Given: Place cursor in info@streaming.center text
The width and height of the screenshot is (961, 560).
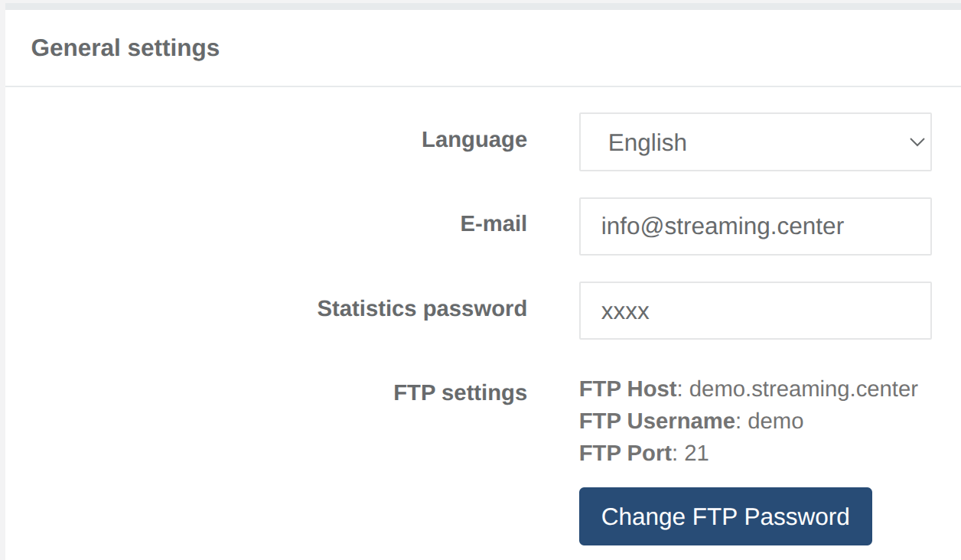Looking at the screenshot, I should pyautogui.click(x=722, y=226).
